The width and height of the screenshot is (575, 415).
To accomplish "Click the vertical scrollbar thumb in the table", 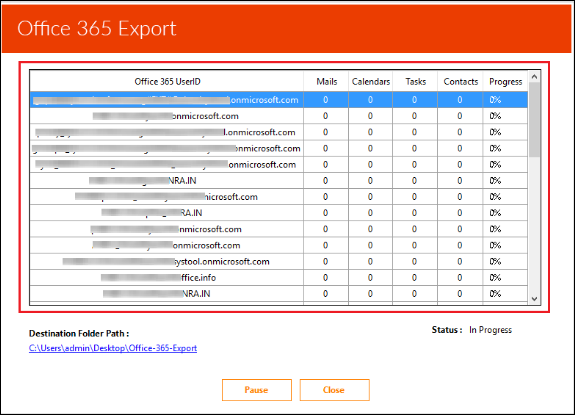I will [x=534, y=120].
